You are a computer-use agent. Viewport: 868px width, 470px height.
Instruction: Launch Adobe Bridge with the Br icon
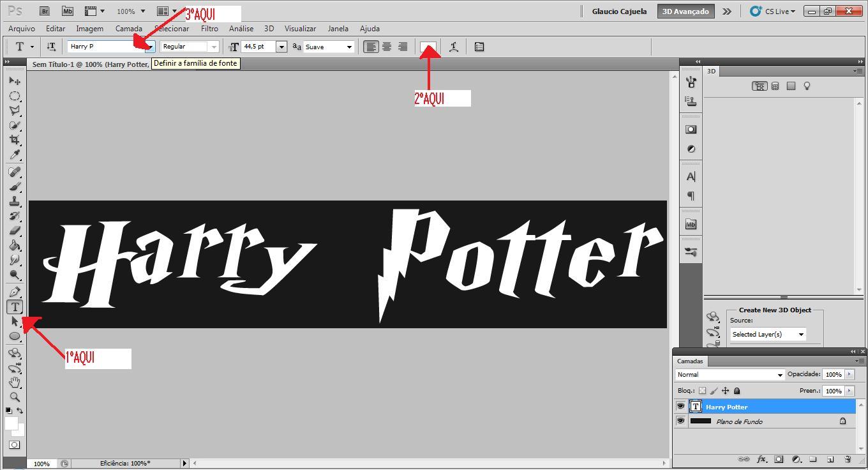pos(45,11)
